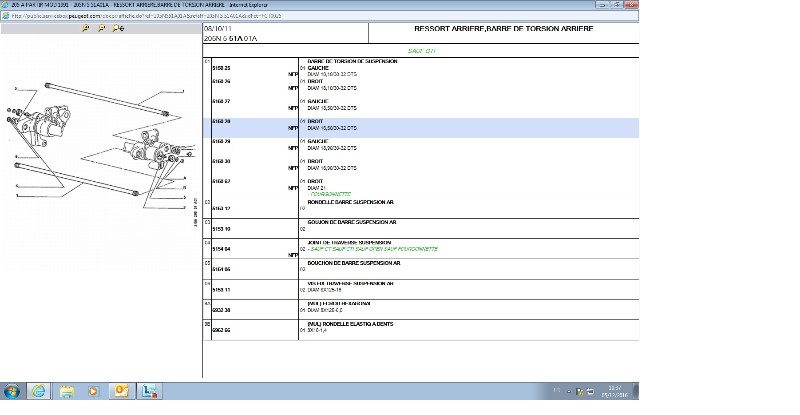800x415 pixels.
Task: Click the second magnifier zoom icon above diagram
Action: click(x=102, y=28)
